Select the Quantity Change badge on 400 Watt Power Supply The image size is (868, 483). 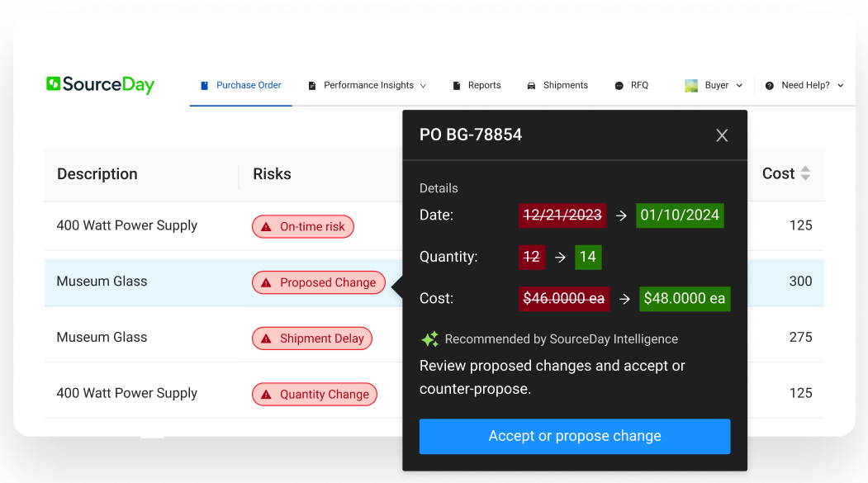tap(315, 394)
